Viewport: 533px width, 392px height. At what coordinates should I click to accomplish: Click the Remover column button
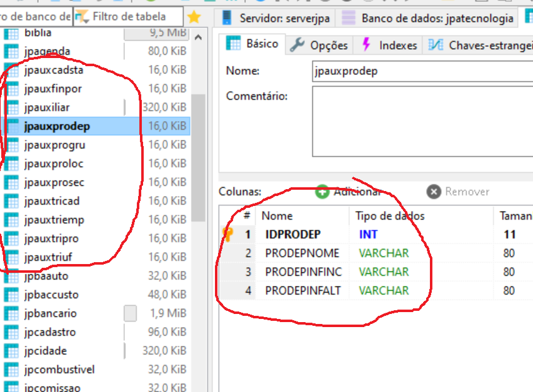point(458,192)
